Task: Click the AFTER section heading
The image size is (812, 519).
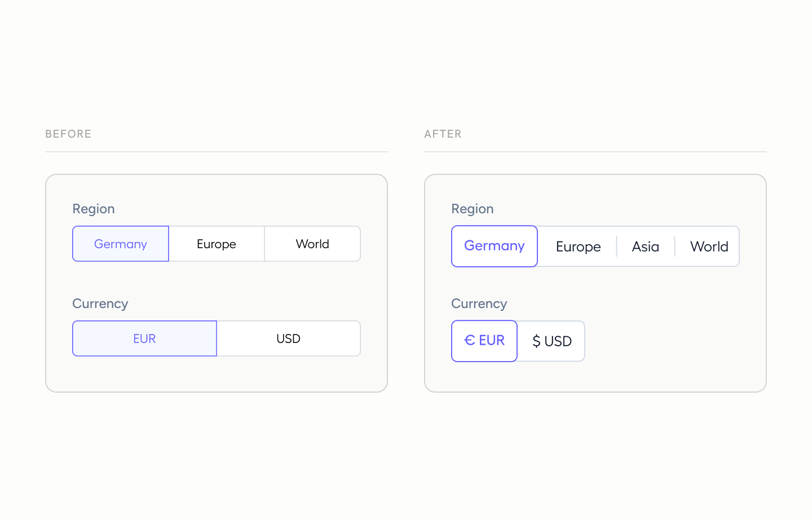Action: [x=443, y=134]
